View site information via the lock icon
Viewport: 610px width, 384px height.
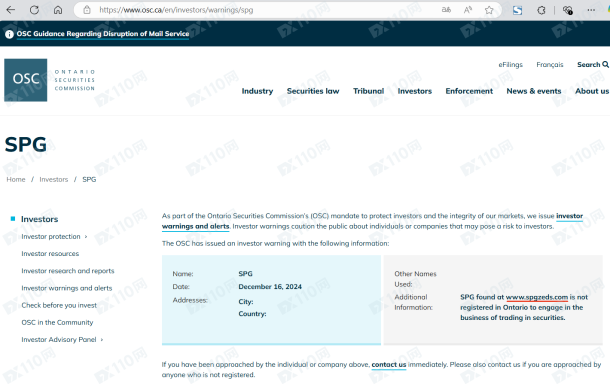tap(87, 10)
